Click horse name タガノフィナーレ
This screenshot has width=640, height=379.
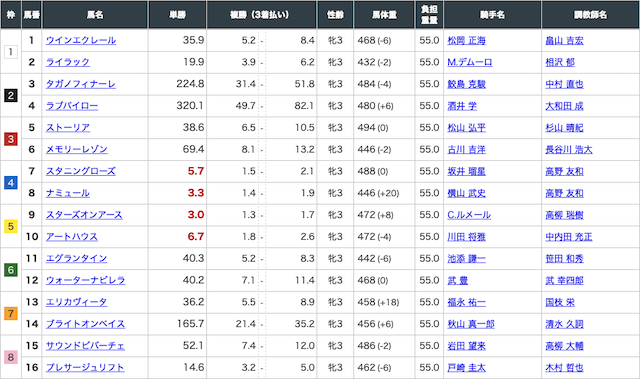point(81,84)
